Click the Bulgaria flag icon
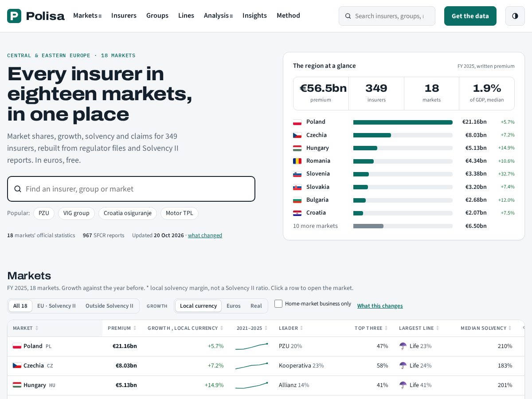This screenshot has width=532, height=399. pos(297,200)
